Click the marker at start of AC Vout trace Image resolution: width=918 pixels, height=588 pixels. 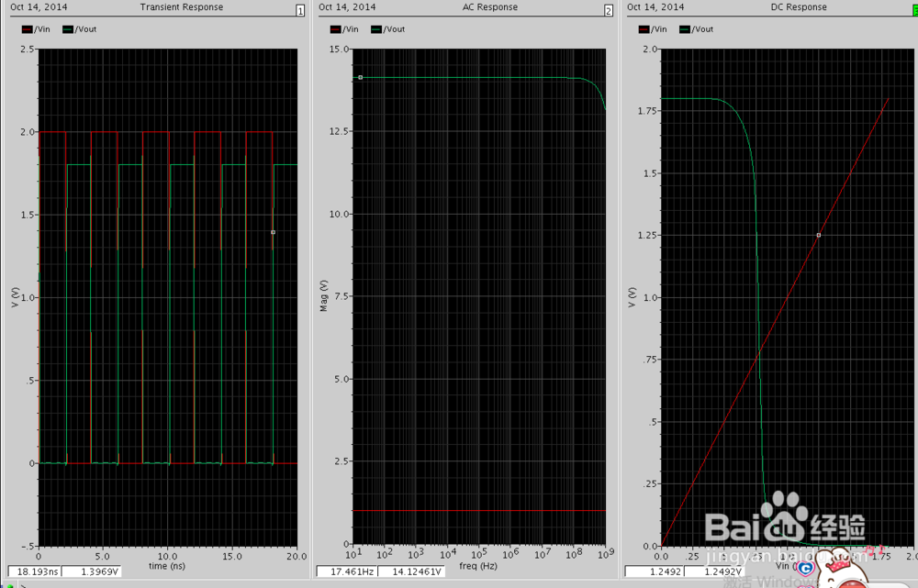[361, 77]
